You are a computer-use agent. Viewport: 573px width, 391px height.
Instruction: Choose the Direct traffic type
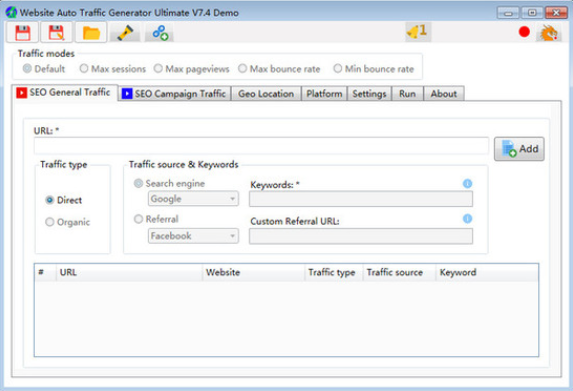[63, 200]
